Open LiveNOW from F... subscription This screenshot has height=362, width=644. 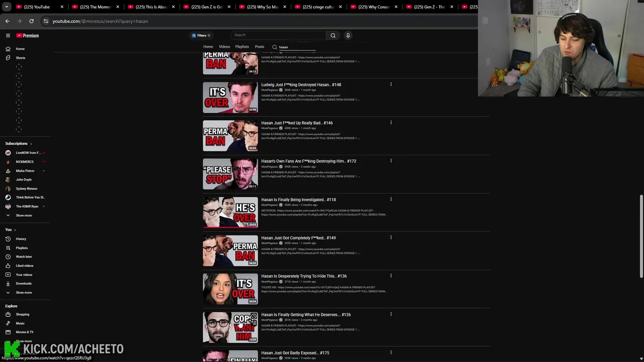[x=25, y=153]
